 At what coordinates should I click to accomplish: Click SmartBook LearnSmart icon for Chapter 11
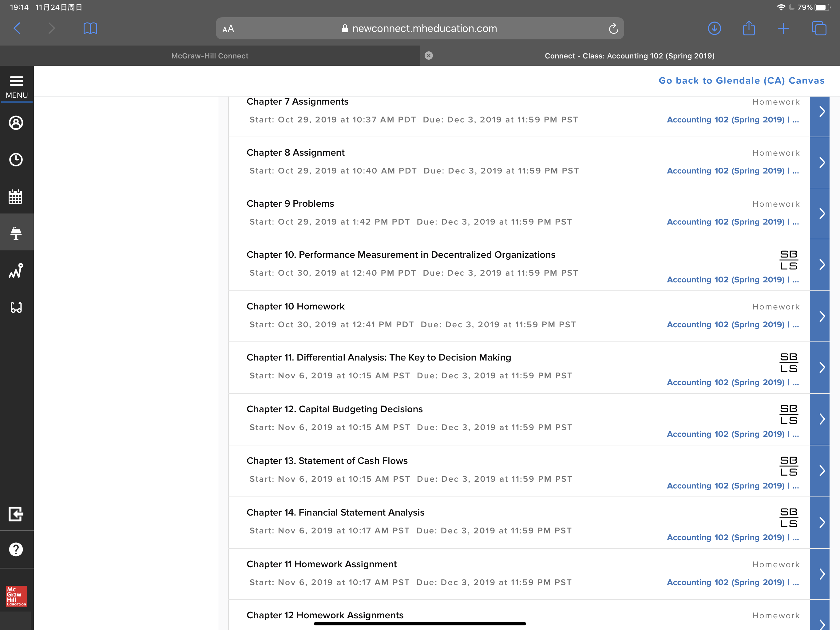789,363
